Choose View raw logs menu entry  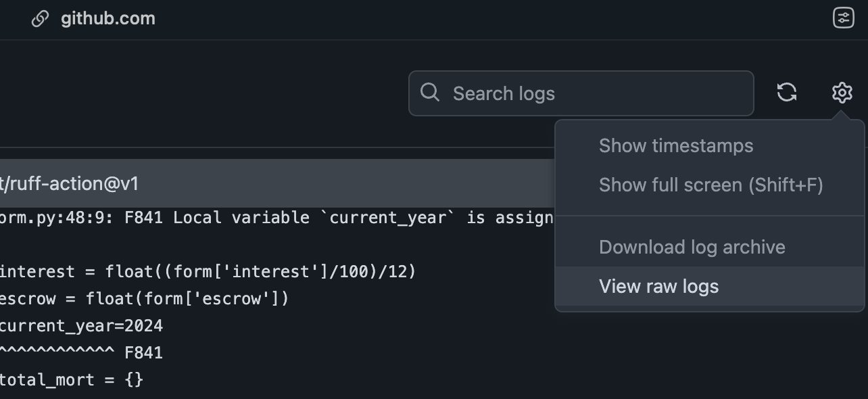(x=658, y=287)
